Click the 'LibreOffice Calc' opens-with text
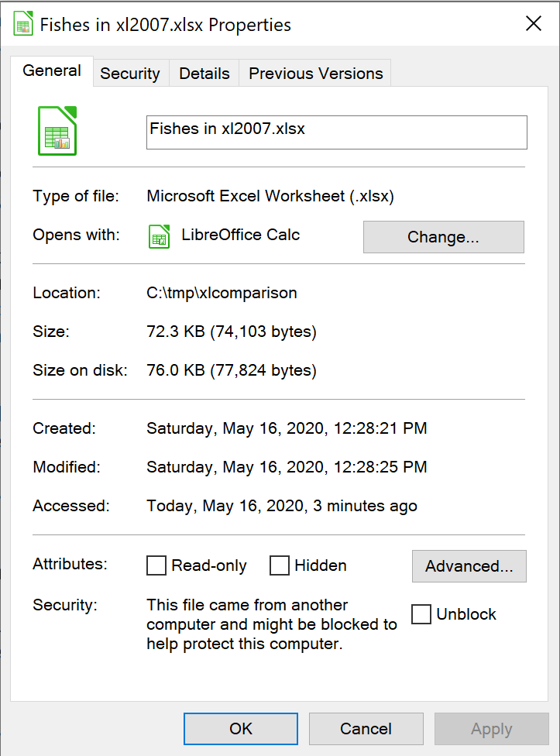 coord(240,235)
